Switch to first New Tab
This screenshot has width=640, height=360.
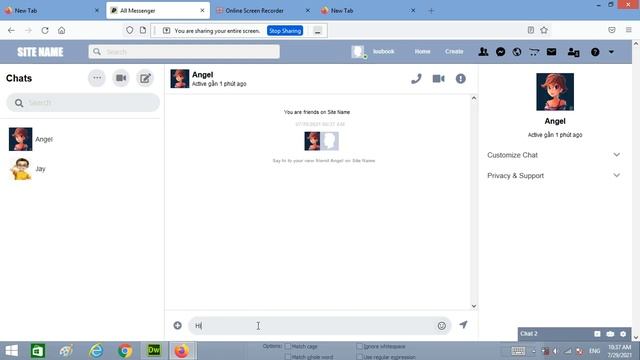52,11
